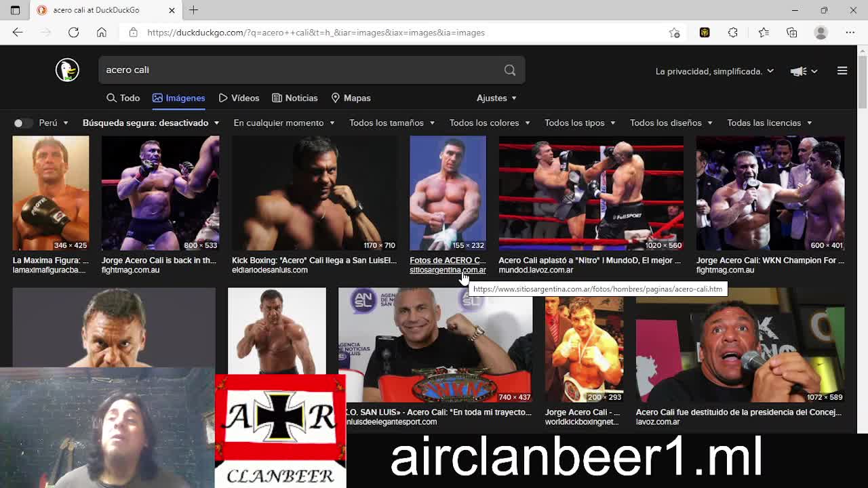Reload the page with refresh icon
The image size is (868, 488).
point(73,33)
